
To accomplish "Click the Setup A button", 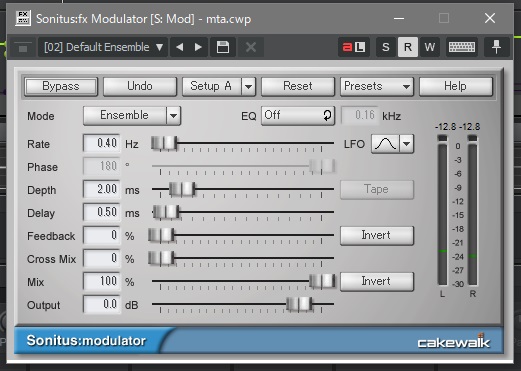I will [211, 86].
